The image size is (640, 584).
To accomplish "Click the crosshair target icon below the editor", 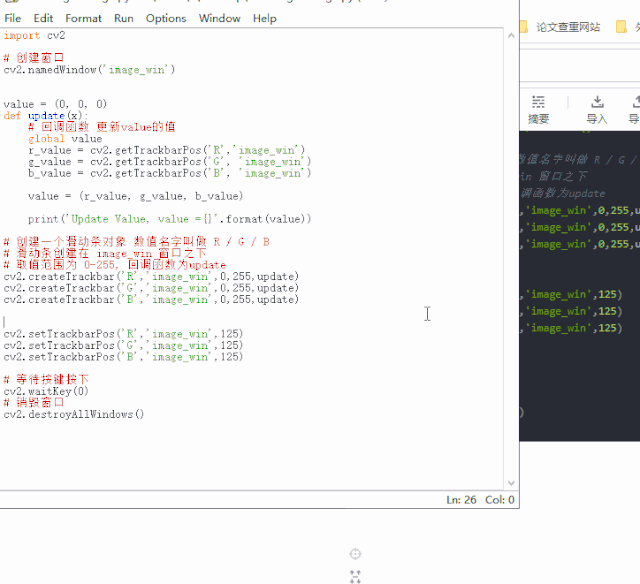I will (x=356, y=554).
